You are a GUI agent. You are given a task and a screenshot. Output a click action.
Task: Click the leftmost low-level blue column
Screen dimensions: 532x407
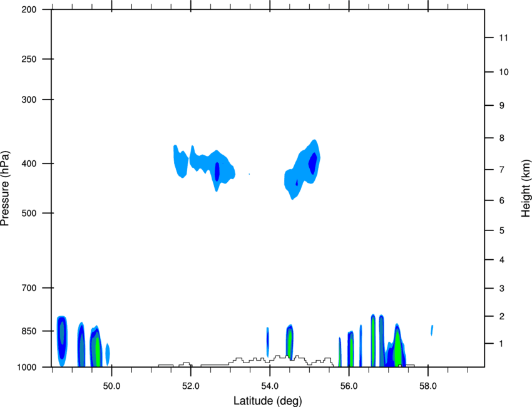click(62, 341)
